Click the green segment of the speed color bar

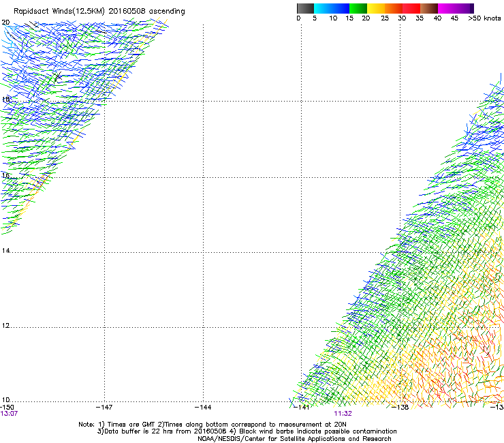click(x=358, y=8)
